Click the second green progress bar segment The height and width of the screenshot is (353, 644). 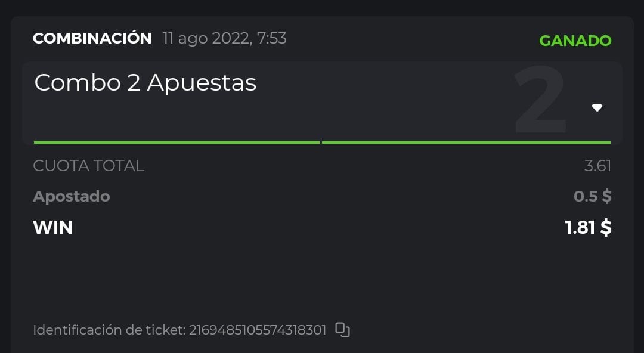tap(466, 143)
